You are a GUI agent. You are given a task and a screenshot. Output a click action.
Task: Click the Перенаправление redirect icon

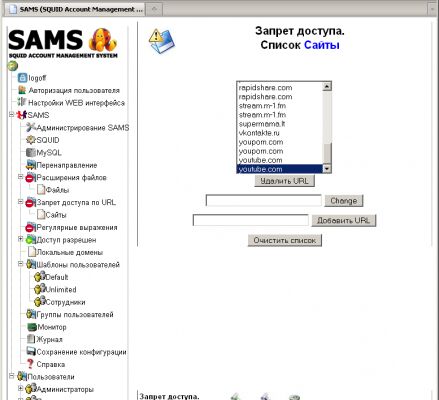(x=31, y=165)
